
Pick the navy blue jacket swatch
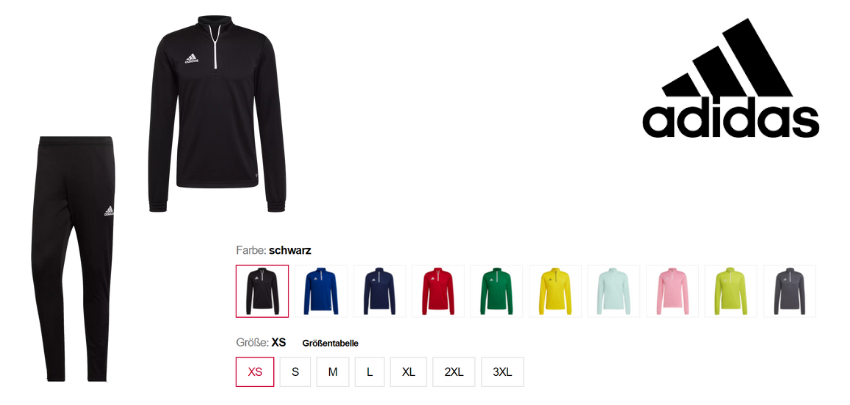point(379,291)
